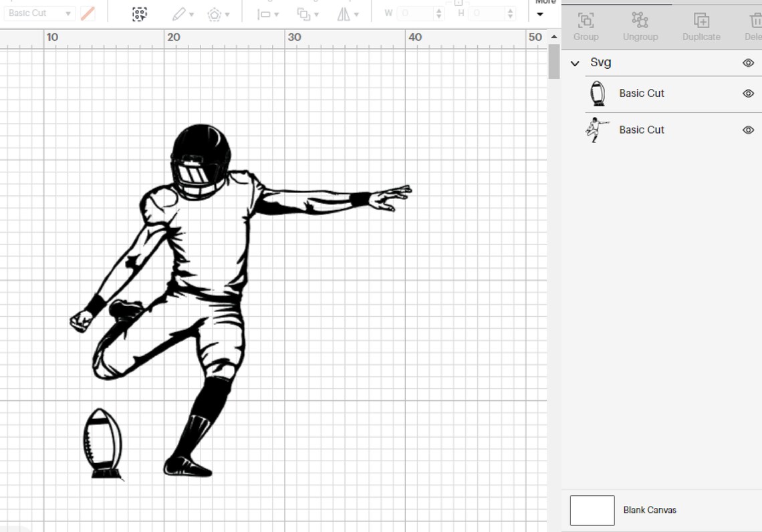762x532 pixels.
Task: Open the More options dropdown
Action: click(x=539, y=13)
